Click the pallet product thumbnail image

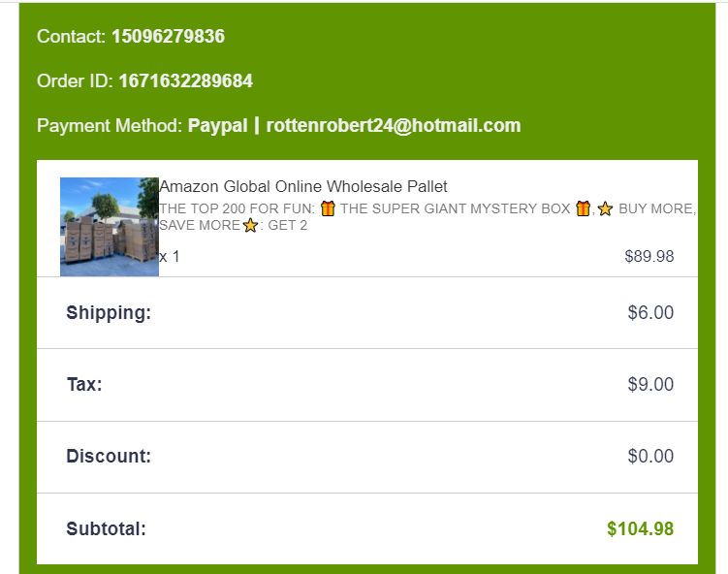pos(109,226)
